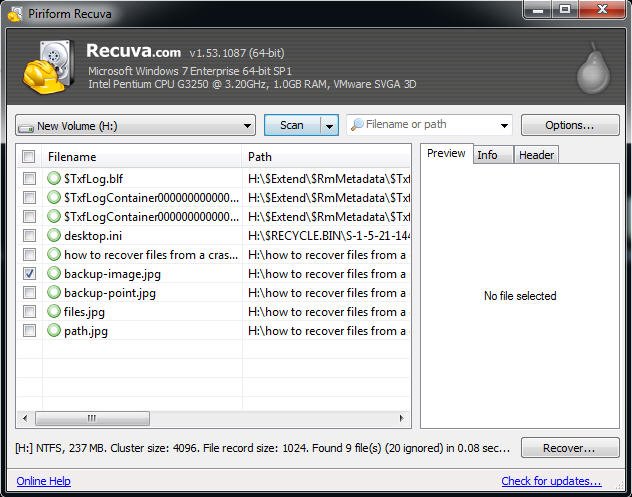Click the Recuva.com title text
Image resolution: width=632 pixels, height=497 pixels.
pos(133,51)
